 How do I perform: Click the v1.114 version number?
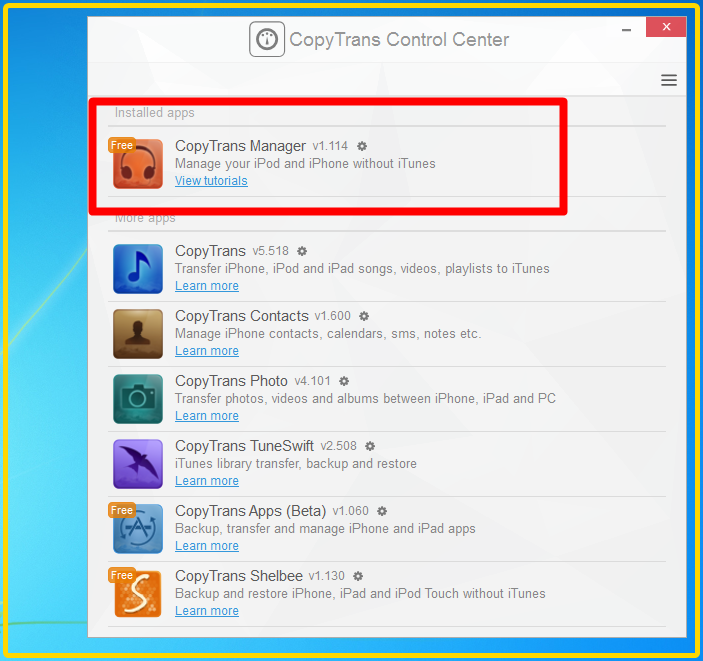tap(330, 146)
